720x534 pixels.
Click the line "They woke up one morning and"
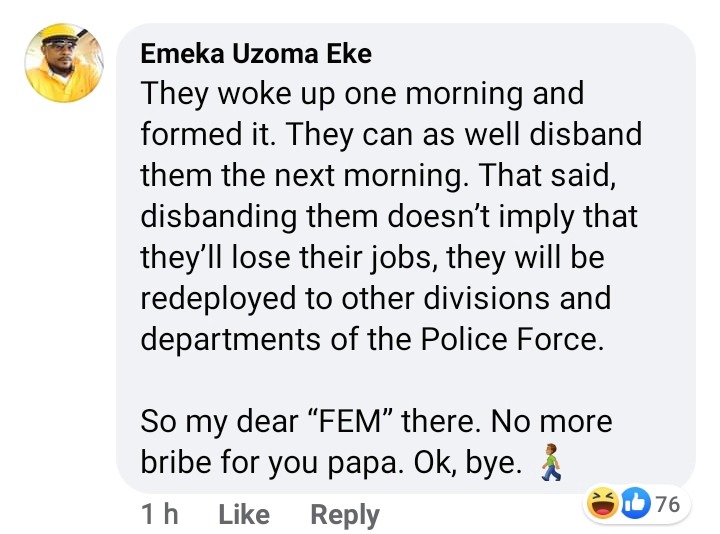pos(361,95)
